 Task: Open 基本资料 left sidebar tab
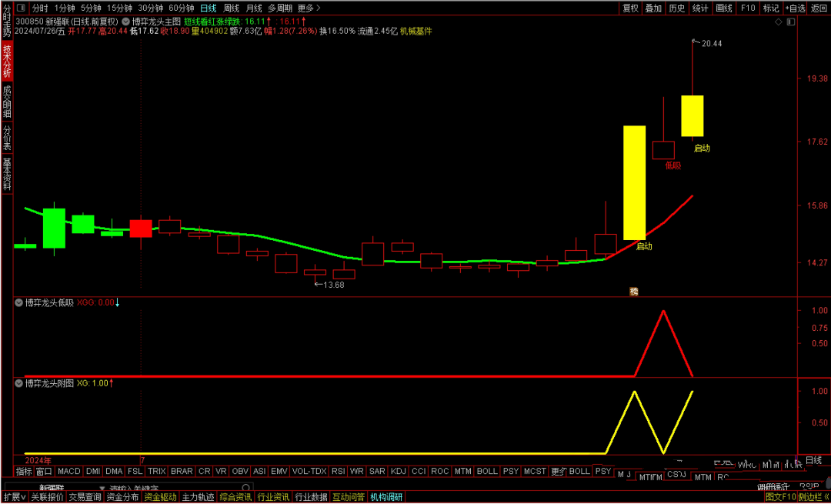click(7, 175)
